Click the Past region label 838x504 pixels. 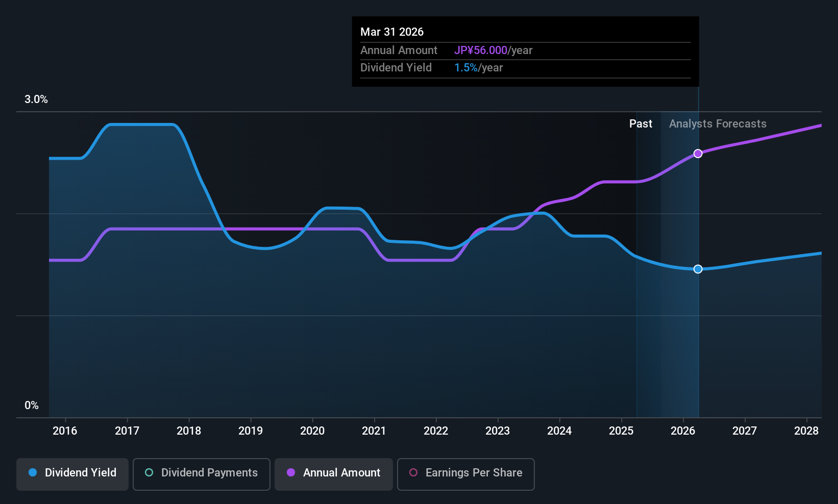[640, 124]
